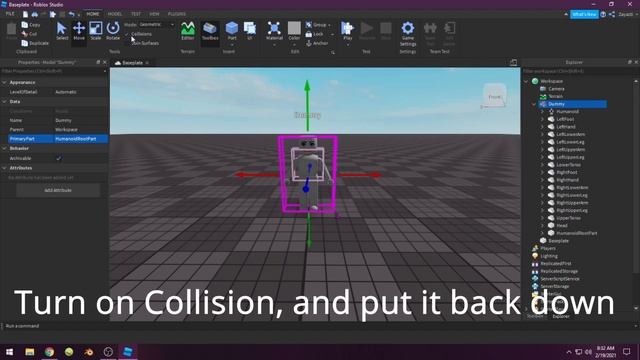The image size is (640, 360).
Task: Click the view selector cube in viewport
Action: [x=494, y=96]
